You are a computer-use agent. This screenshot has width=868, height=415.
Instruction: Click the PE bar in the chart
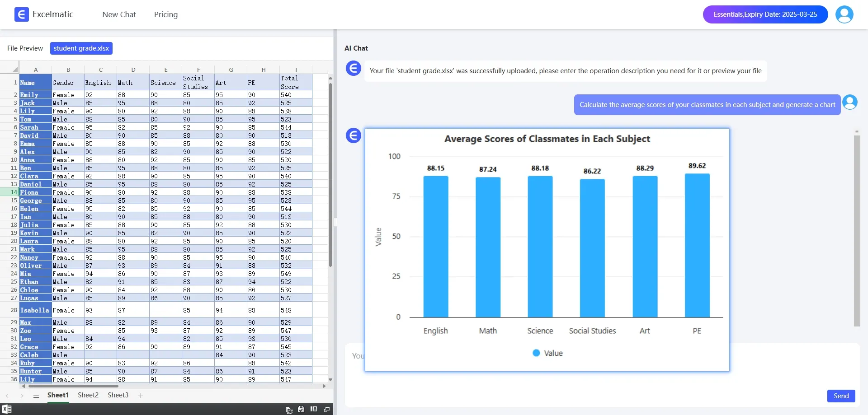click(x=697, y=245)
